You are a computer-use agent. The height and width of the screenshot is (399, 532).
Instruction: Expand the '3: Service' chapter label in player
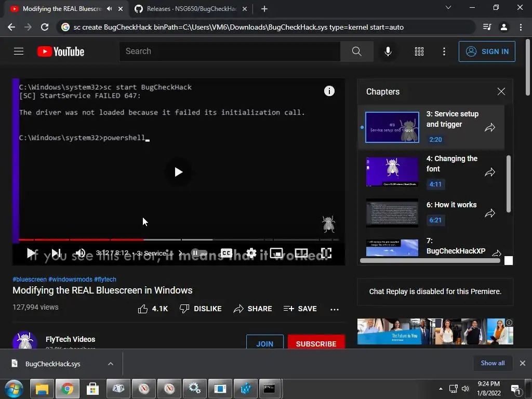point(159,253)
